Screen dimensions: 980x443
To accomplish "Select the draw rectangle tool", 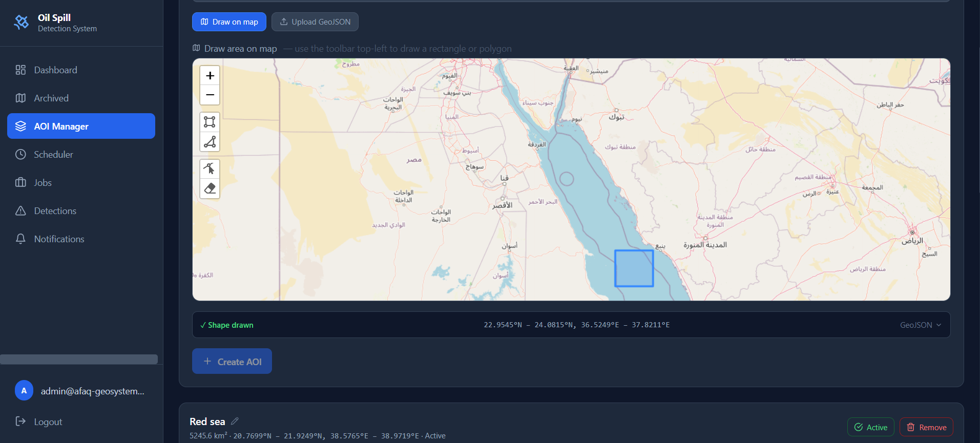I will coord(210,122).
